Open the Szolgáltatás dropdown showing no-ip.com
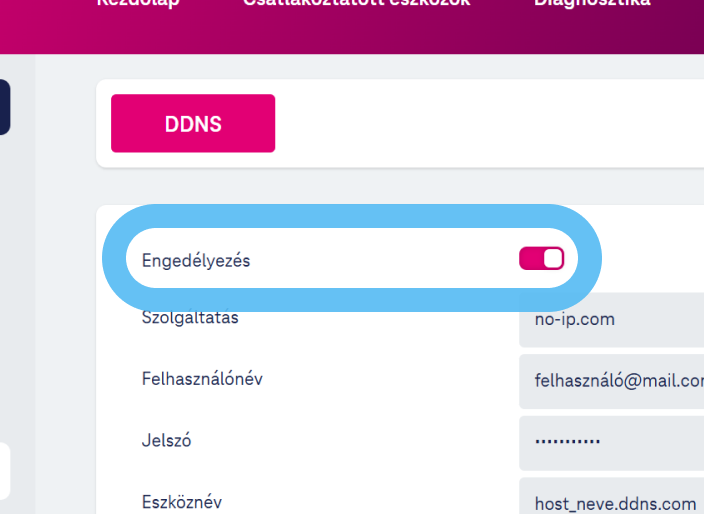This screenshot has height=514, width=704. tap(610, 320)
